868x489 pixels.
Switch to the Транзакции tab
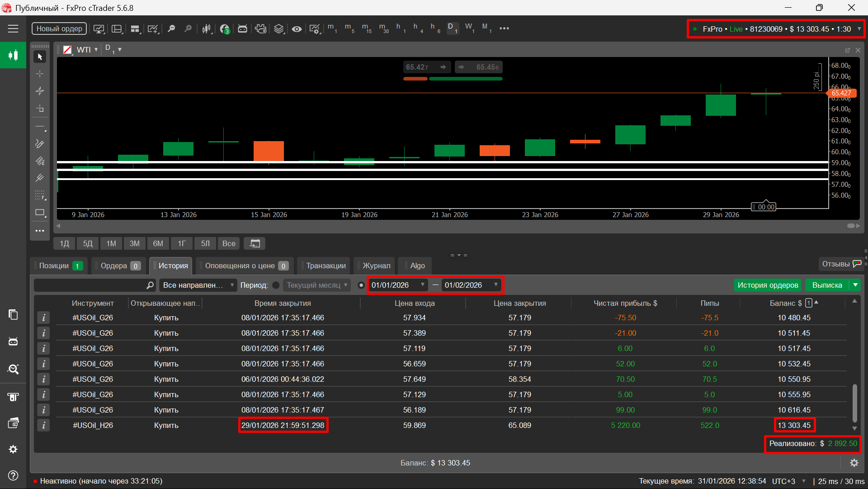click(325, 266)
